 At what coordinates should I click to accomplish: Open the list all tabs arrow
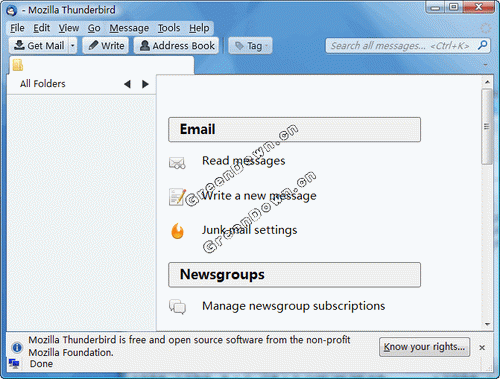[485, 65]
